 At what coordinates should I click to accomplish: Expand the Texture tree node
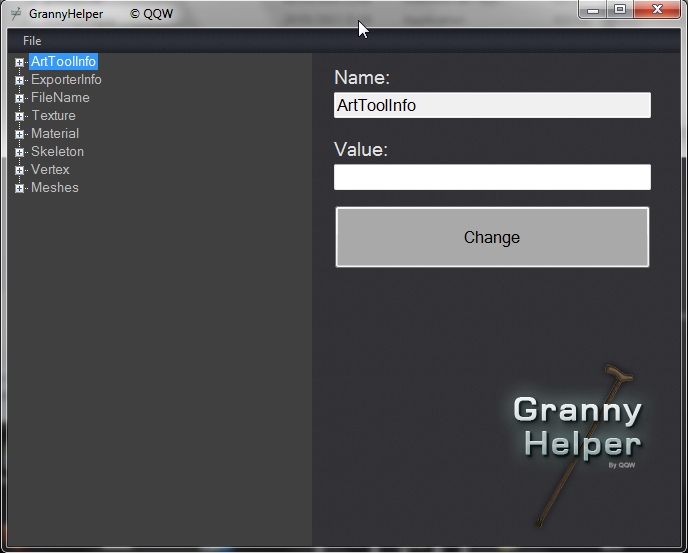[x=19, y=116]
